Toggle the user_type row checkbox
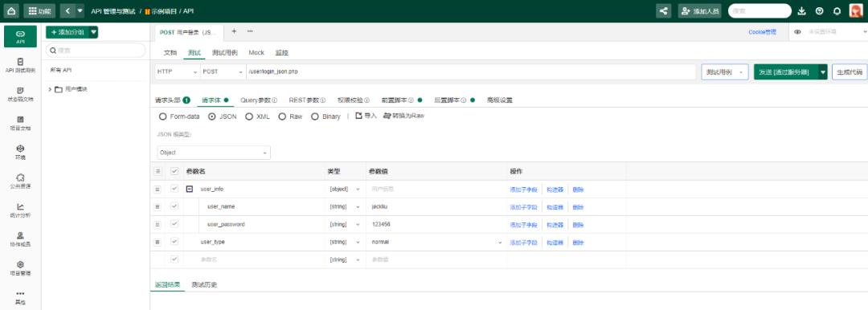The height and width of the screenshot is (310, 868). 174,242
